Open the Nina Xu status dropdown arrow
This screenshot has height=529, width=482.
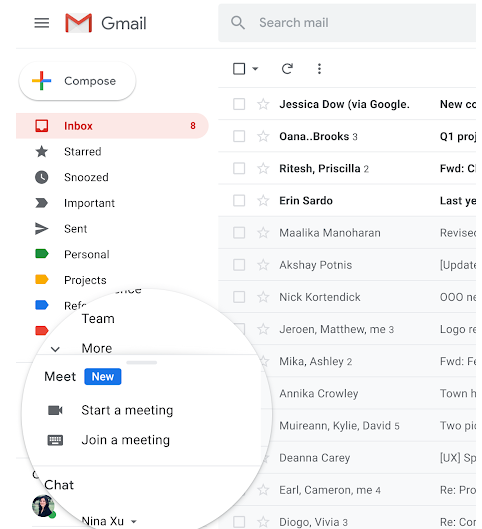coord(134,521)
